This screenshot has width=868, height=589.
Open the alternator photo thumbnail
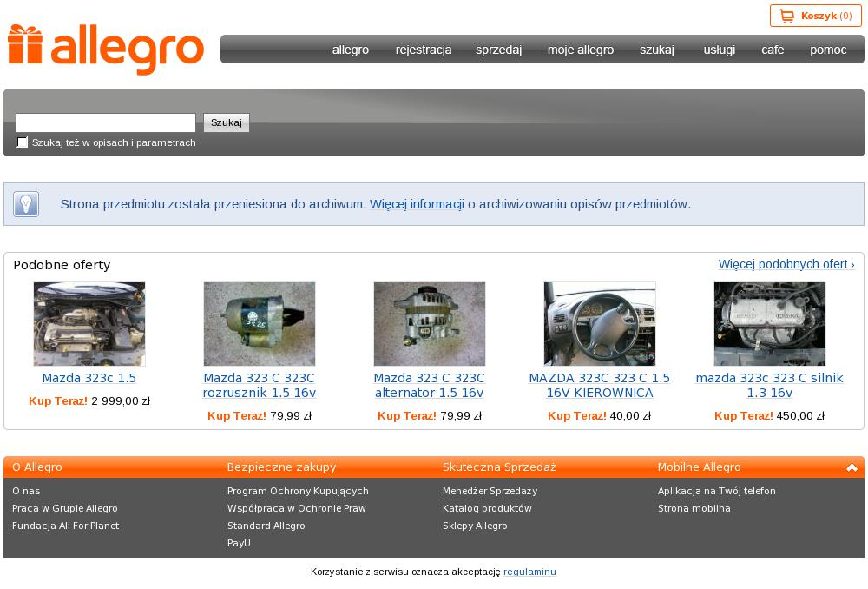click(430, 323)
